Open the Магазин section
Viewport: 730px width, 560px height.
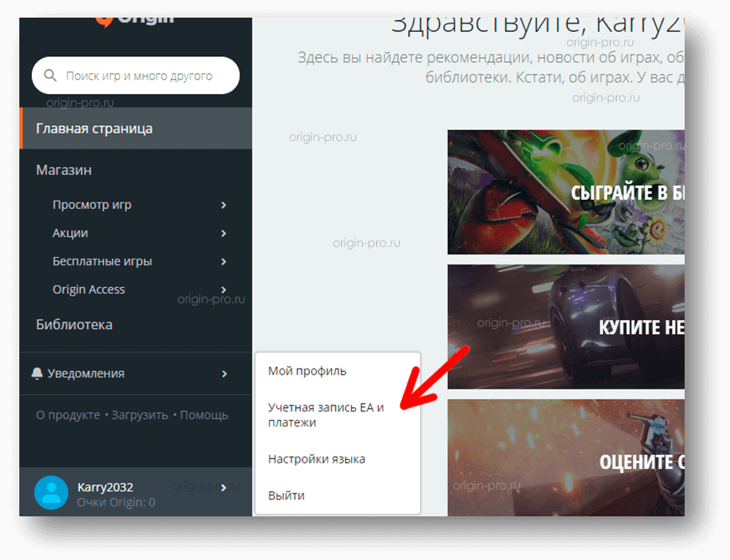point(64,170)
